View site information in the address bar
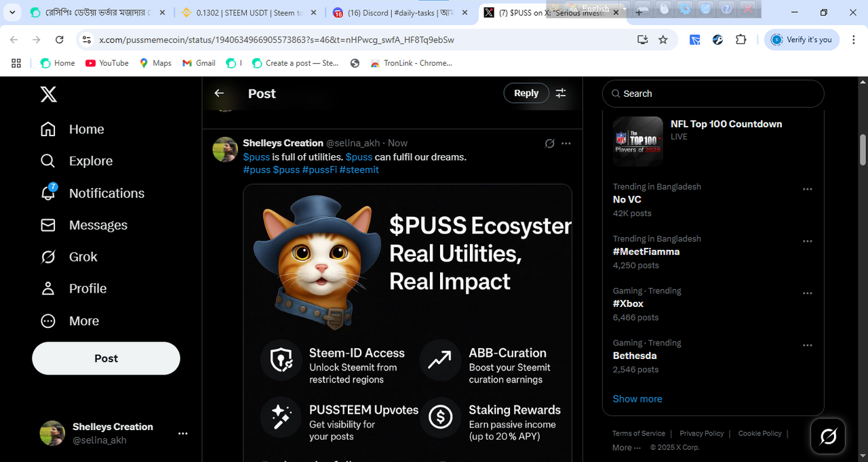 [86, 40]
